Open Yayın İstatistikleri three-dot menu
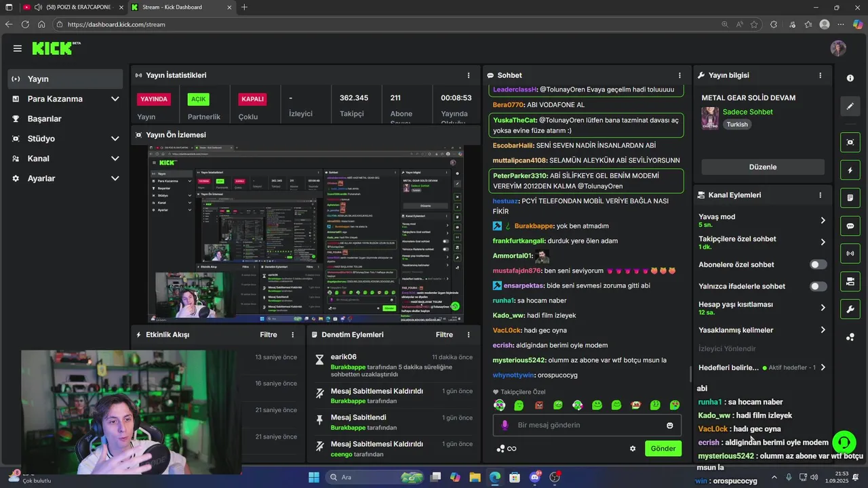Viewport: 868px width, 488px height. 468,75
